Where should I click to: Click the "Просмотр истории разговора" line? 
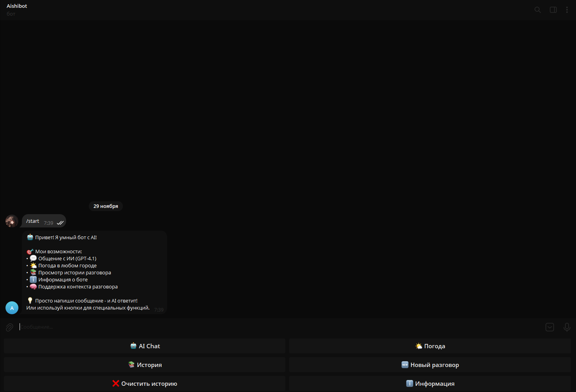coord(75,273)
